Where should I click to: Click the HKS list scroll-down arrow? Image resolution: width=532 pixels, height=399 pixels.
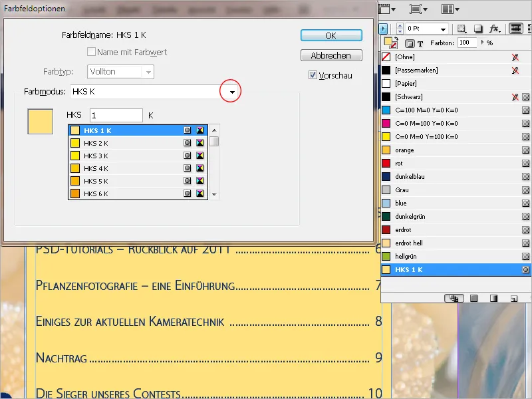[214, 194]
